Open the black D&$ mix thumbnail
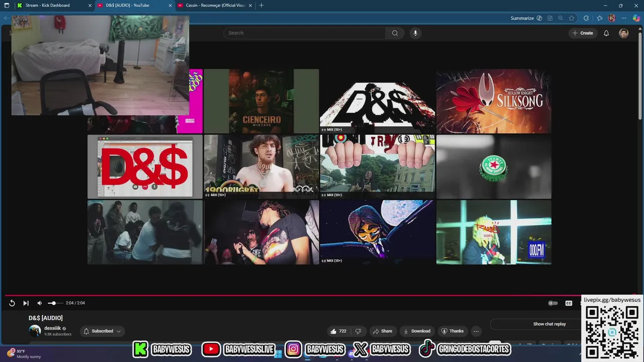The image size is (644, 362). click(377, 101)
